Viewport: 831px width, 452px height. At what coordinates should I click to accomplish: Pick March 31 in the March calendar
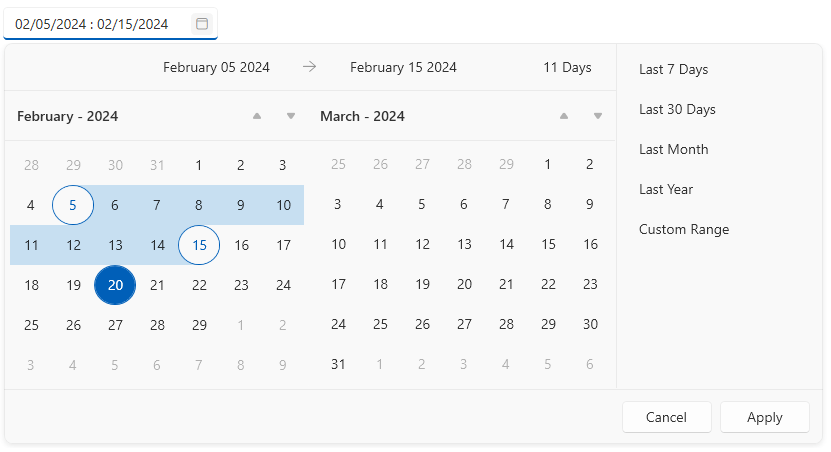(338, 365)
